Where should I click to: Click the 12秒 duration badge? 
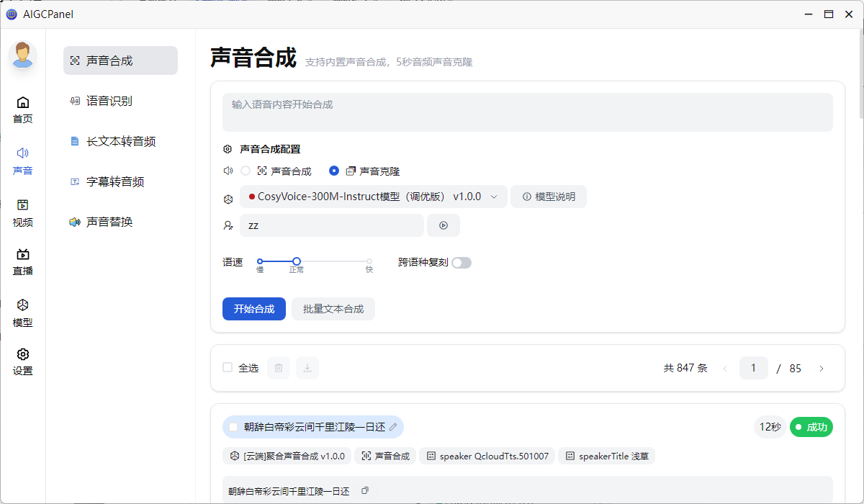[770, 427]
